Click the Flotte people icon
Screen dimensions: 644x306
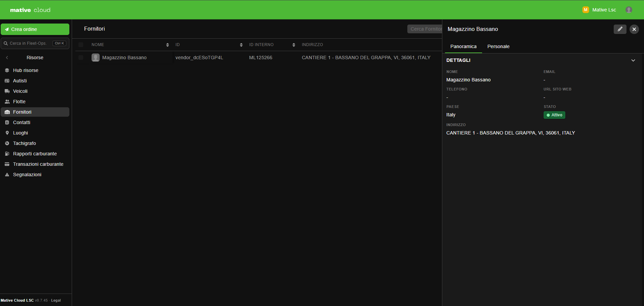7,102
